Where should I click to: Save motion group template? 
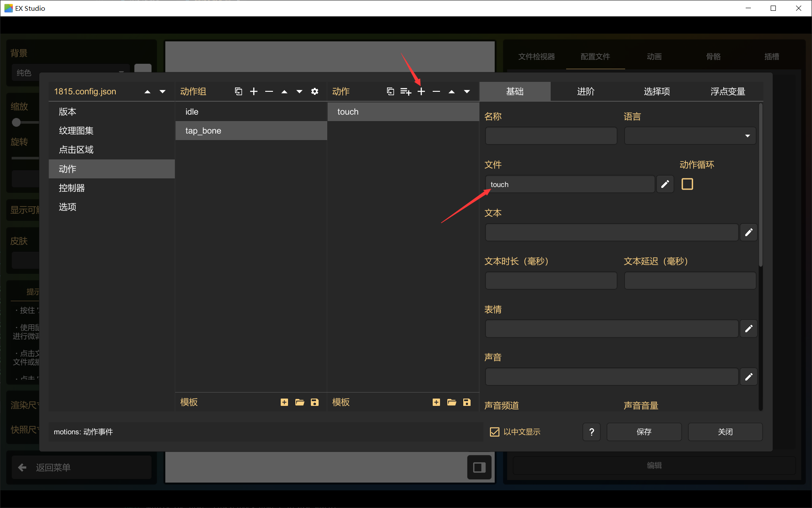point(315,402)
